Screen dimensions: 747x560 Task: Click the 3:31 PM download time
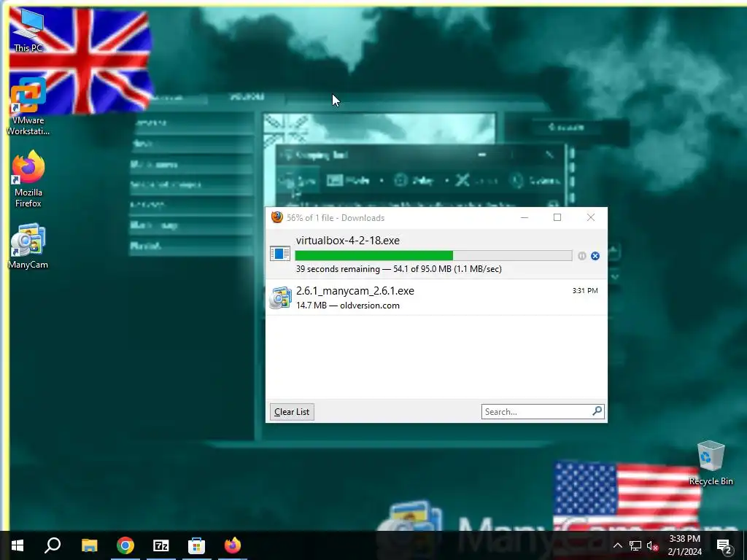(x=585, y=290)
